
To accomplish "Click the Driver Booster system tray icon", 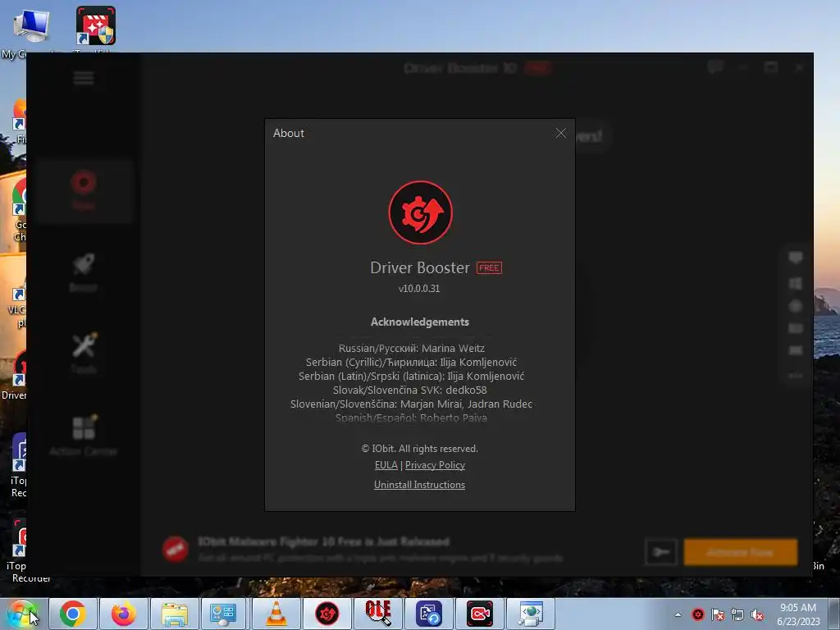I will pos(697,614).
